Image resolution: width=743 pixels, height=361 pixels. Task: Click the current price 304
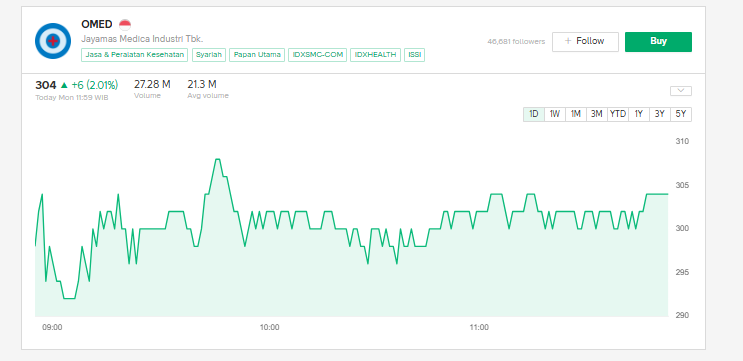click(45, 85)
